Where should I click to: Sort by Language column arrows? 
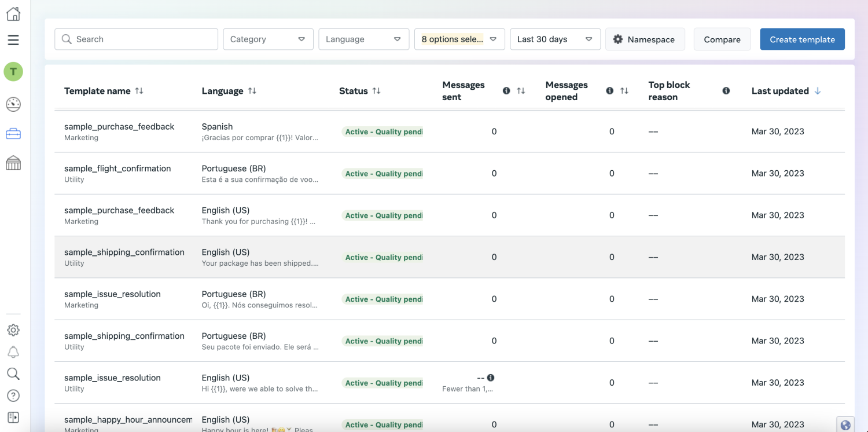(x=252, y=91)
